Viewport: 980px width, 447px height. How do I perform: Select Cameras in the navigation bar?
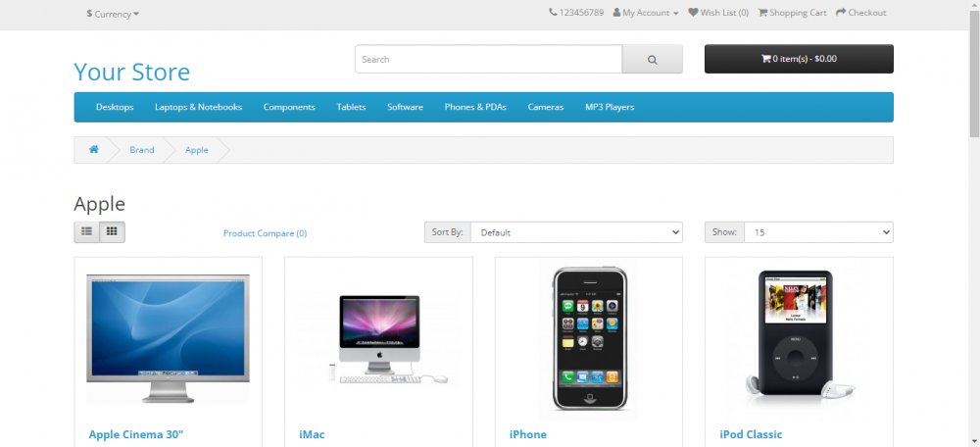[546, 107]
